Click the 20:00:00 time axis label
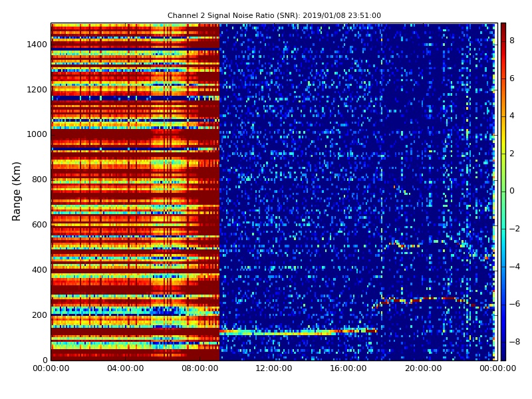Screen dimensions: 532x399 coord(423,368)
